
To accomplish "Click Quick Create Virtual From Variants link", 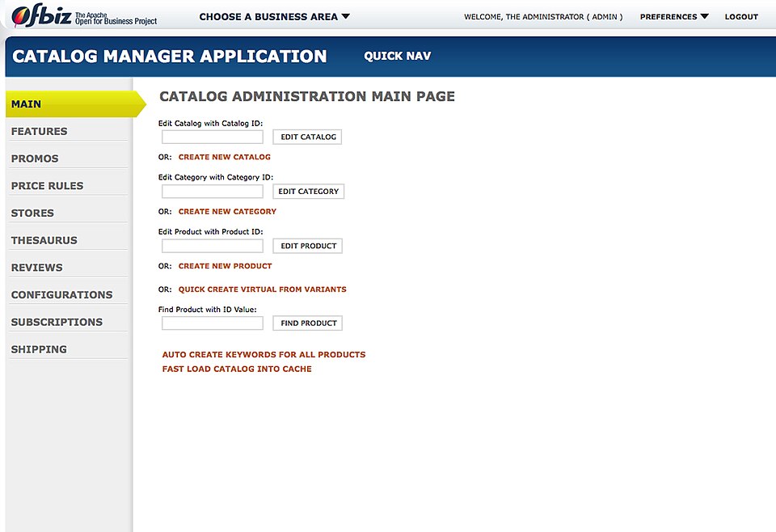I will coord(262,289).
